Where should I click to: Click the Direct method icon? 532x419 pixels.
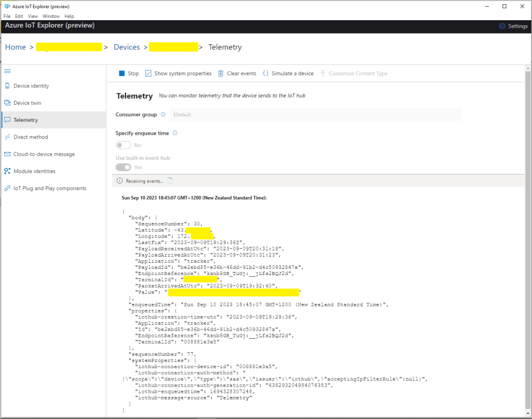pyautogui.click(x=7, y=137)
